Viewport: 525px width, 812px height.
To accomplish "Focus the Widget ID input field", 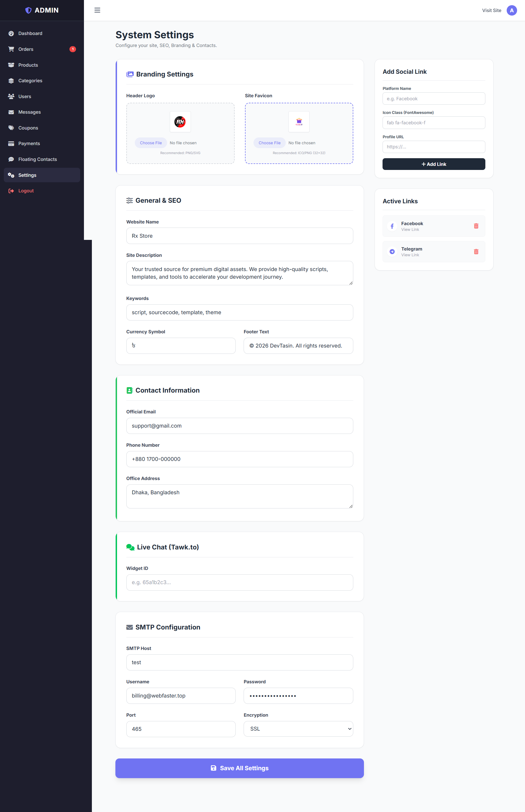I will (239, 582).
